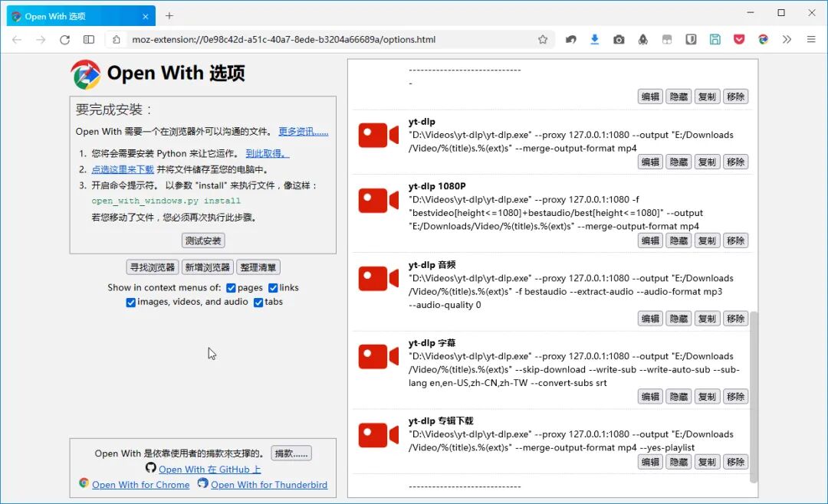Click the green floppy disk save icon
Image resolution: width=828 pixels, height=504 pixels.
[715, 40]
